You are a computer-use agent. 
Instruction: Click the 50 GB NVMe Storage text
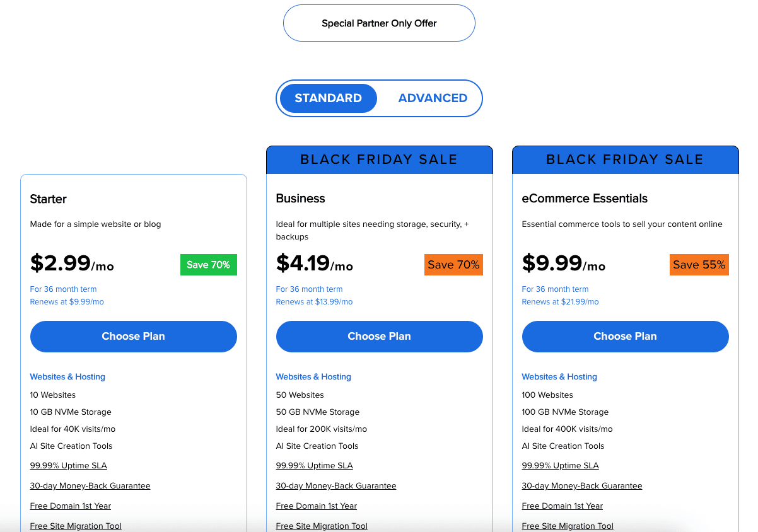tap(318, 412)
